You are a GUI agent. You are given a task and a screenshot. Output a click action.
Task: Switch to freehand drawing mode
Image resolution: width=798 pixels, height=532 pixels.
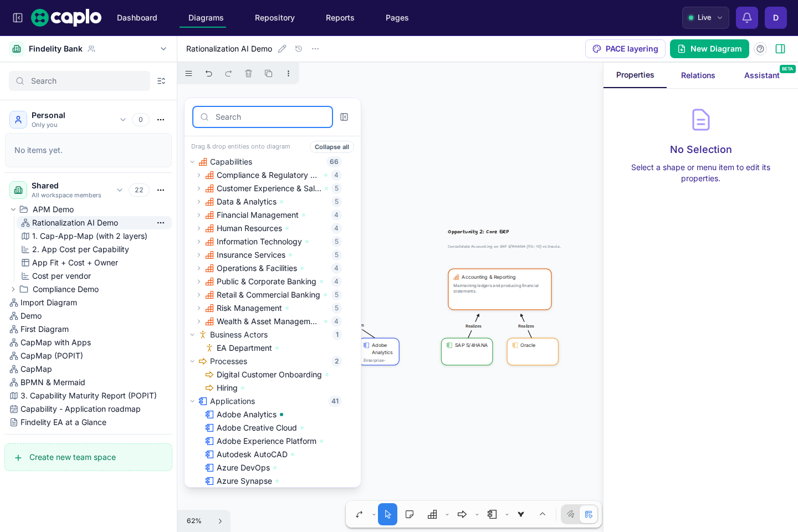(x=570, y=514)
